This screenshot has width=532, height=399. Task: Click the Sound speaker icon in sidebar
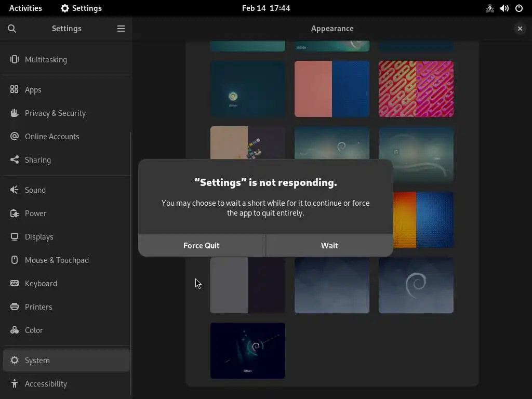pyautogui.click(x=14, y=190)
